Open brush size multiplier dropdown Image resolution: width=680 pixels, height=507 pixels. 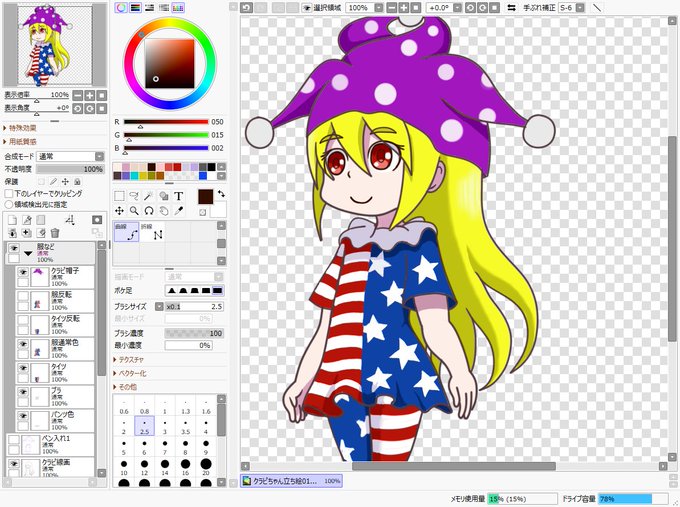tap(159, 307)
